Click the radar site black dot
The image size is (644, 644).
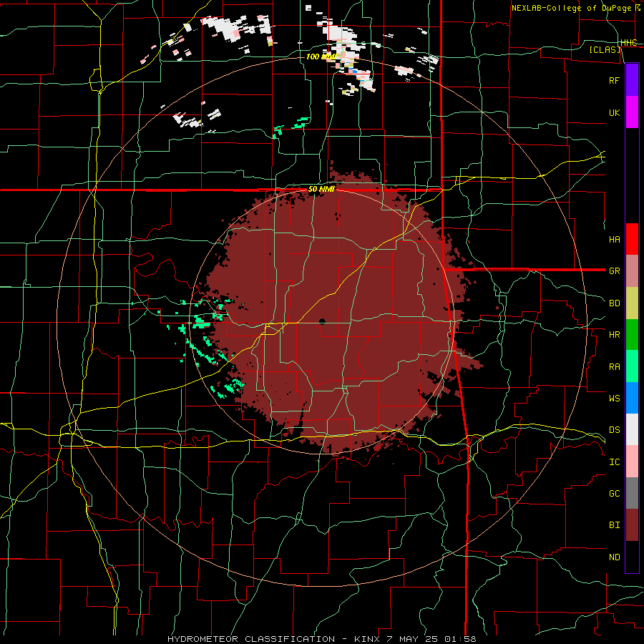pos(322,321)
